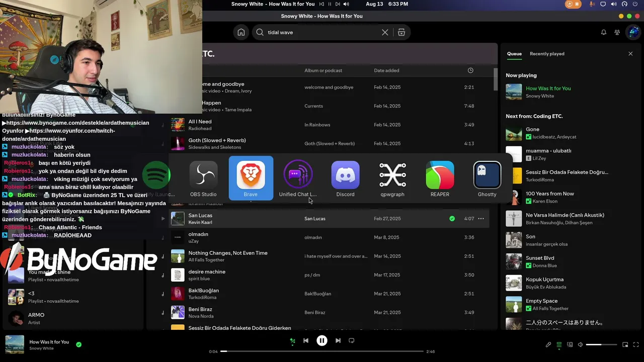The height and width of the screenshot is (362, 644).
Task: Enter full screen player view
Action: 636,345
